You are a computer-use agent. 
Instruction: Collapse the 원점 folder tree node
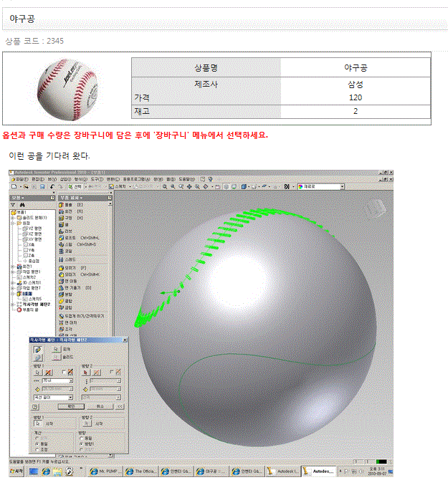click(x=13, y=223)
